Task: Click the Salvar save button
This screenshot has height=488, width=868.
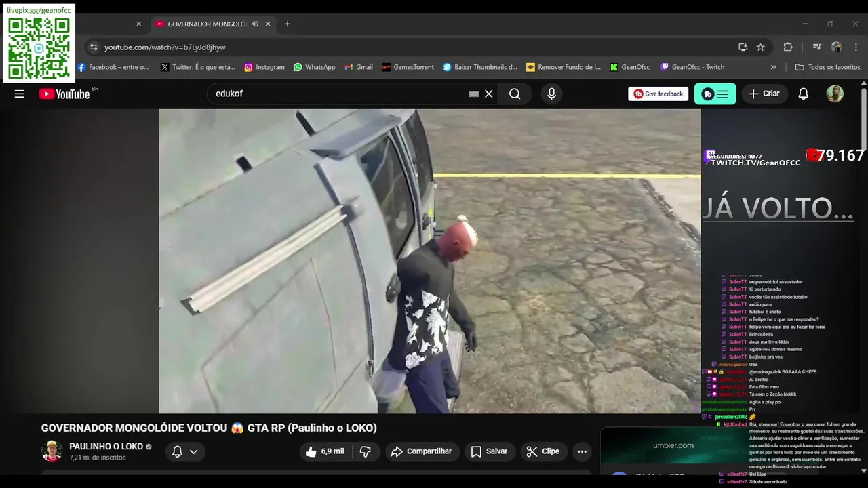Action: pos(489,451)
